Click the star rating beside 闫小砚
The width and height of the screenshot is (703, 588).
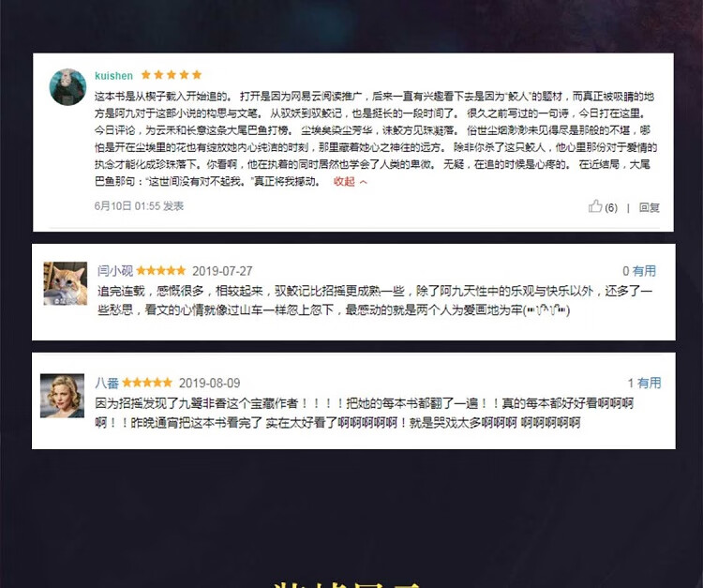(x=161, y=270)
